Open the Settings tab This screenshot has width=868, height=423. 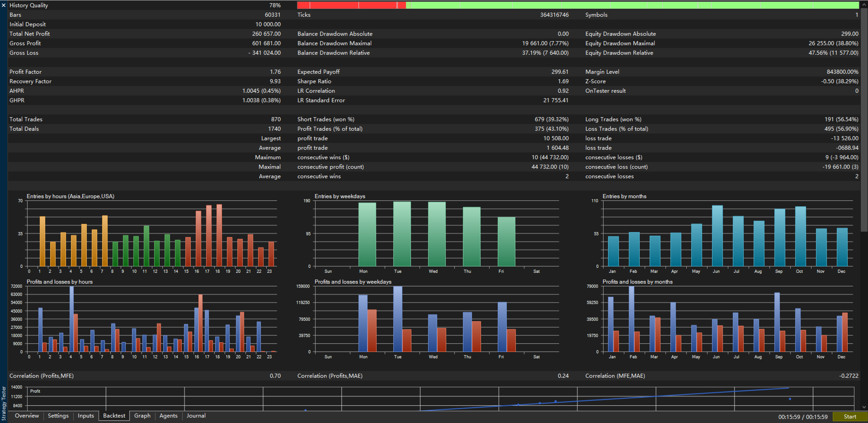tap(58, 416)
